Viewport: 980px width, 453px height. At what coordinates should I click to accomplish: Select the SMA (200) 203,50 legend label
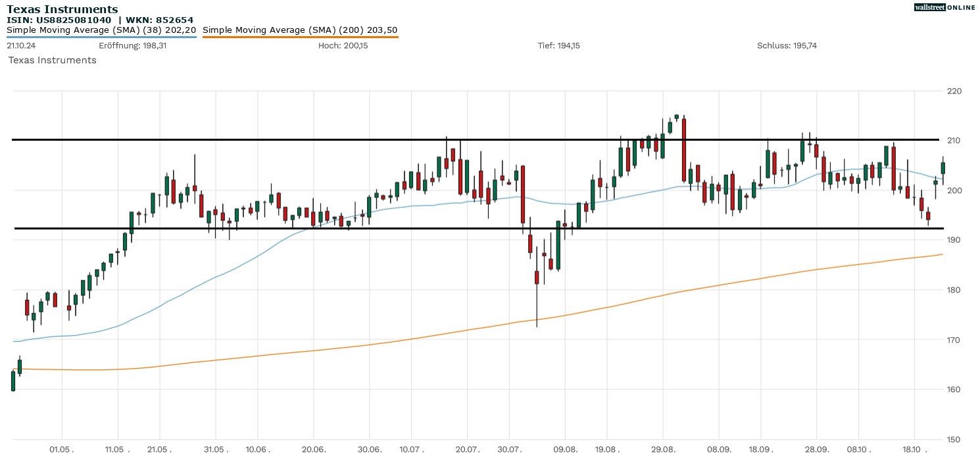tap(300, 30)
